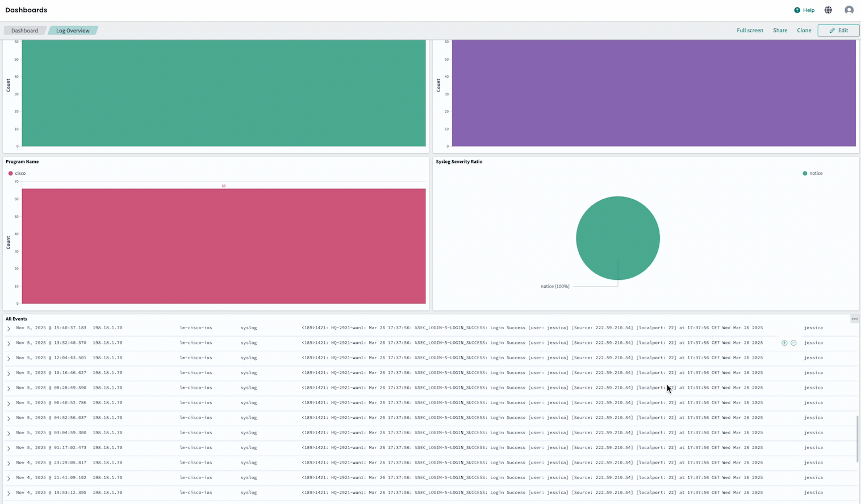Click the log message in the 03:04:59 row
Image resolution: width=861 pixels, height=504 pixels.
click(532, 432)
